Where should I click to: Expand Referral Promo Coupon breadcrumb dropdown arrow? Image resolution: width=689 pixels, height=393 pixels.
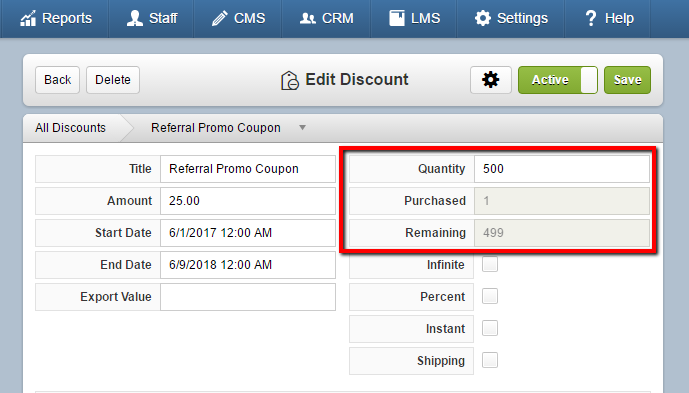[x=302, y=128]
